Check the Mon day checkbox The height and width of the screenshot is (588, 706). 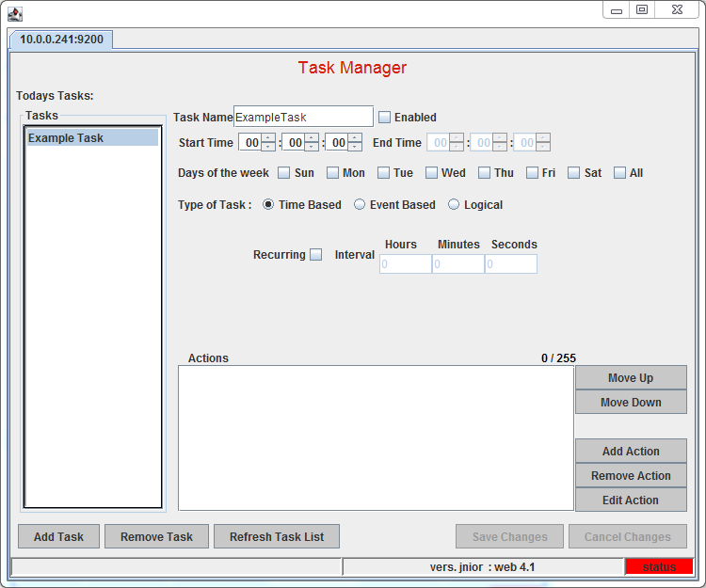(332, 173)
